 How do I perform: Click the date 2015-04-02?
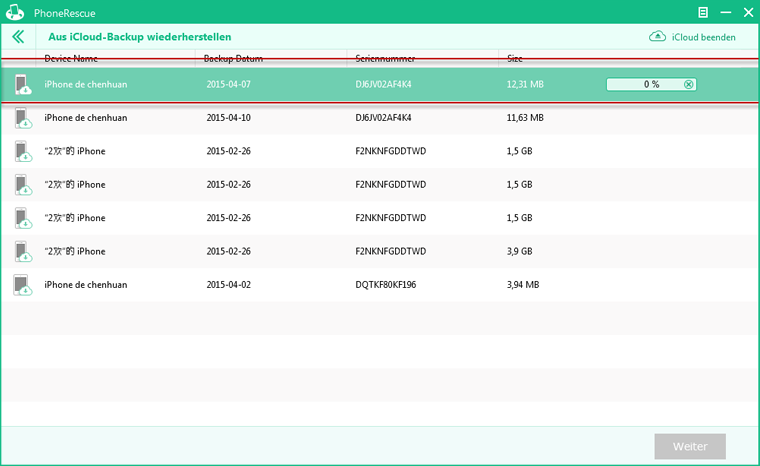[228, 285]
